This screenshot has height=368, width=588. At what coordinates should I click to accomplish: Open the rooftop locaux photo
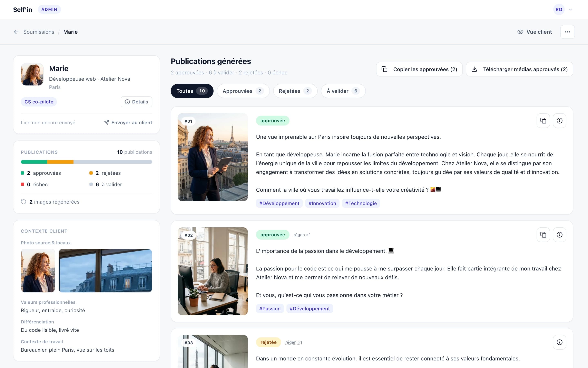pos(105,271)
